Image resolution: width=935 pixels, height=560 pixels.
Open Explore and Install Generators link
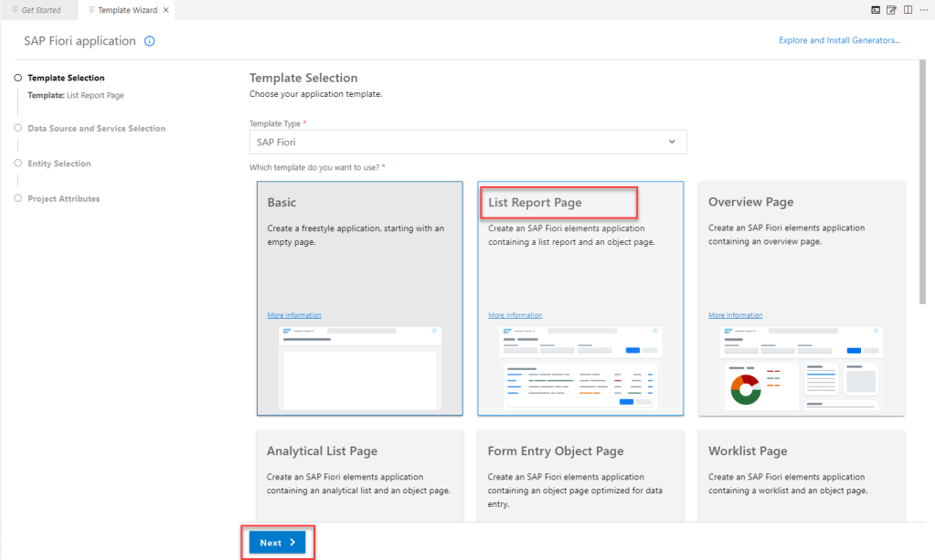tap(839, 40)
